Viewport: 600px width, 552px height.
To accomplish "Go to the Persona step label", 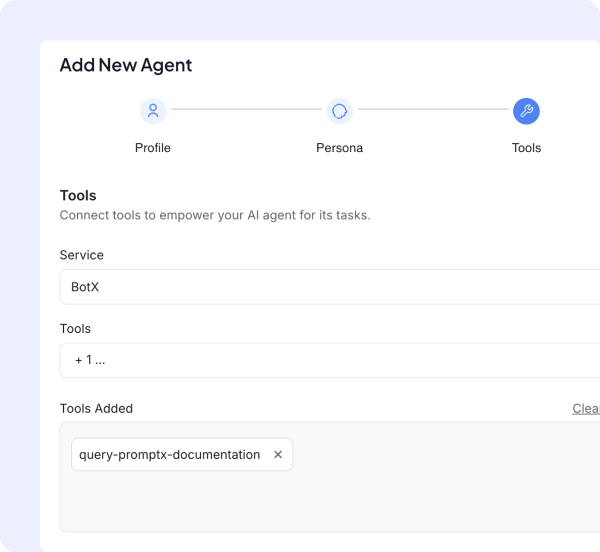I will pyautogui.click(x=339, y=148).
